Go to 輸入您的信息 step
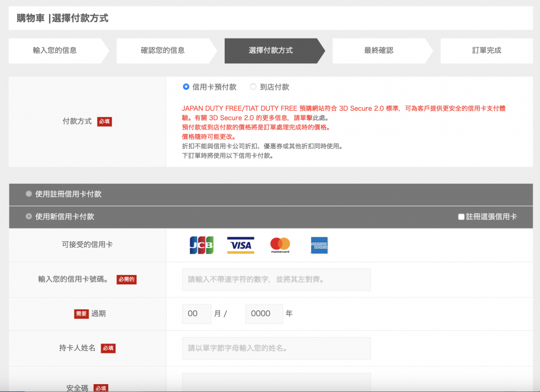 (x=55, y=51)
